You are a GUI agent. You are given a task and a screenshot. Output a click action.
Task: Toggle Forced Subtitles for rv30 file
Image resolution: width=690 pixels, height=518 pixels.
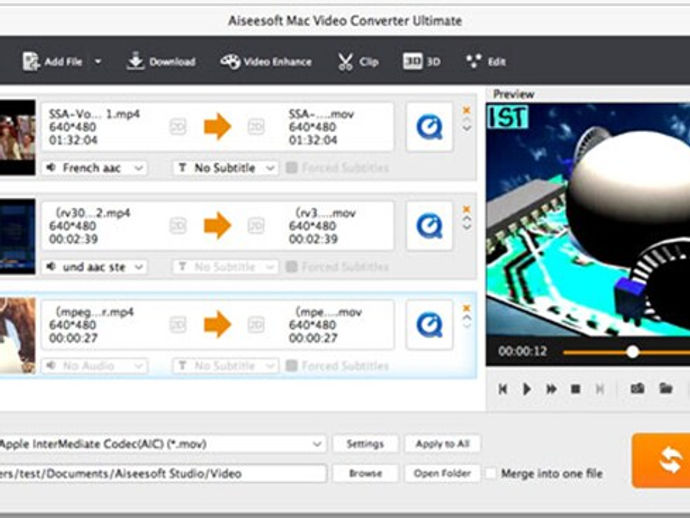(x=291, y=267)
